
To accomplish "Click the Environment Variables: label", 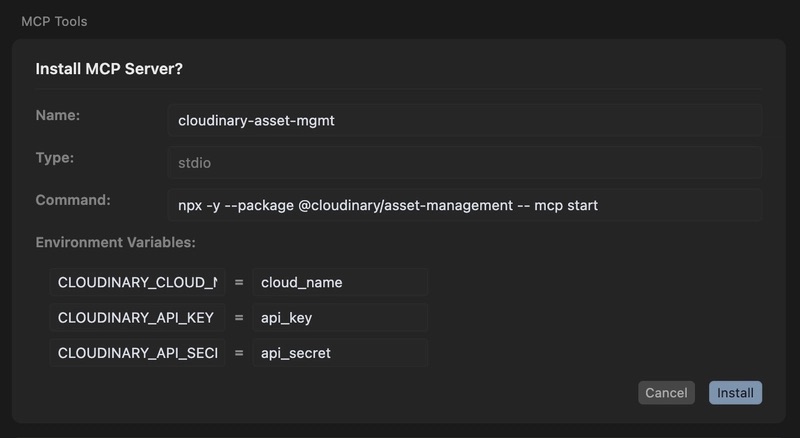I will tap(115, 242).
